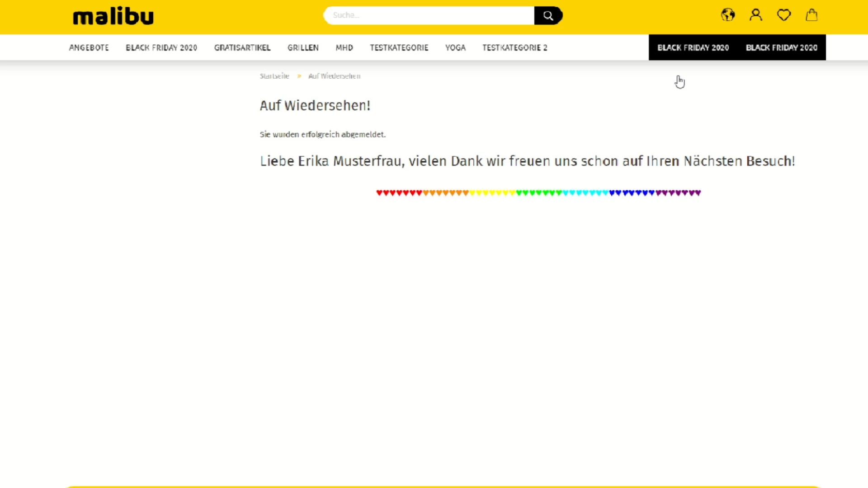Open the wishlist heart icon
868x488 pixels.
pyautogui.click(x=784, y=15)
